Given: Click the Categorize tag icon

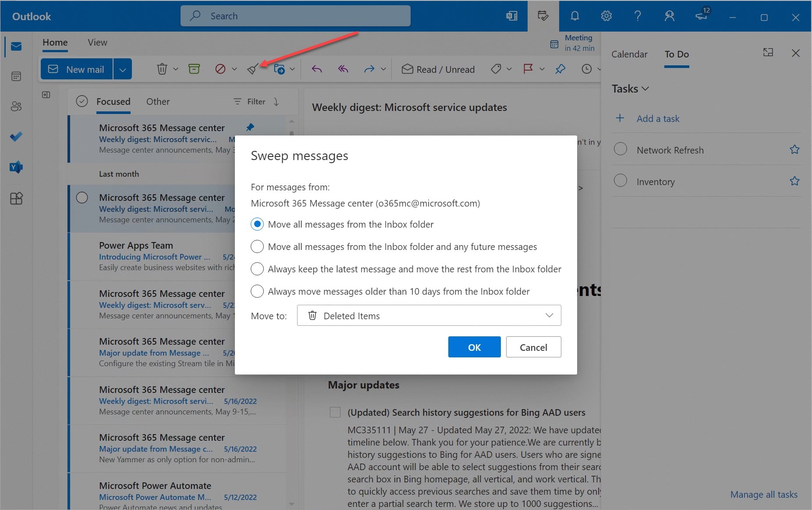Looking at the screenshot, I should coord(496,69).
